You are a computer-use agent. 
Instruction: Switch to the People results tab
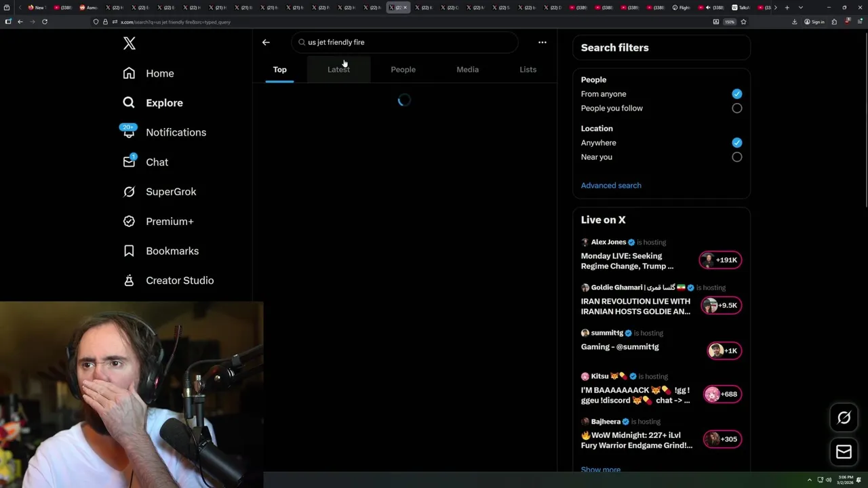click(x=403, y=69)
